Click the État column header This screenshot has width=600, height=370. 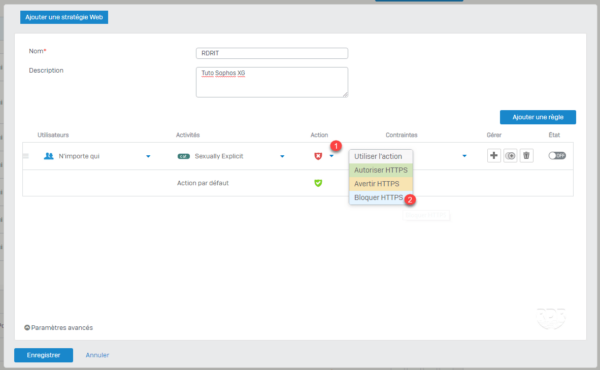pyautogui.click(x=554, y=135)
